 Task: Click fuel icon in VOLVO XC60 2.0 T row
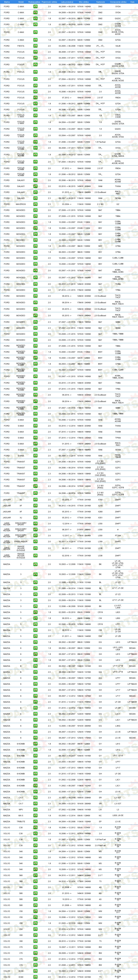click(x=35, y=971)
